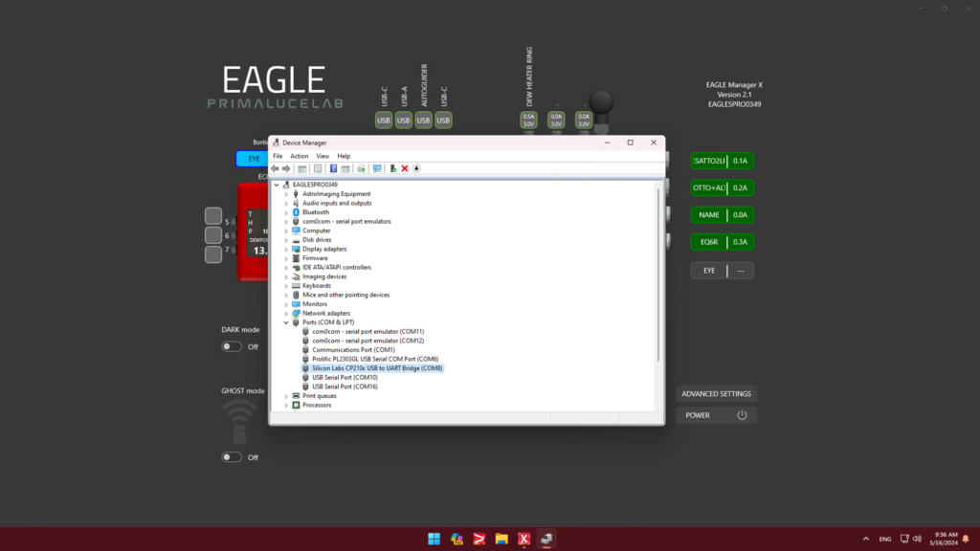Open Device Manager Help via the question mark icon
Screen dimensions: 980x551
click(x=334, y=168)
